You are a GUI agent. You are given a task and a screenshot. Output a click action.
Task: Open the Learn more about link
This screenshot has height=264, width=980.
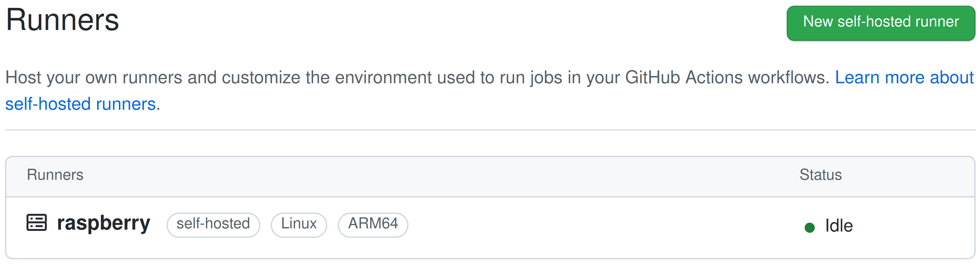coord(904,78)
